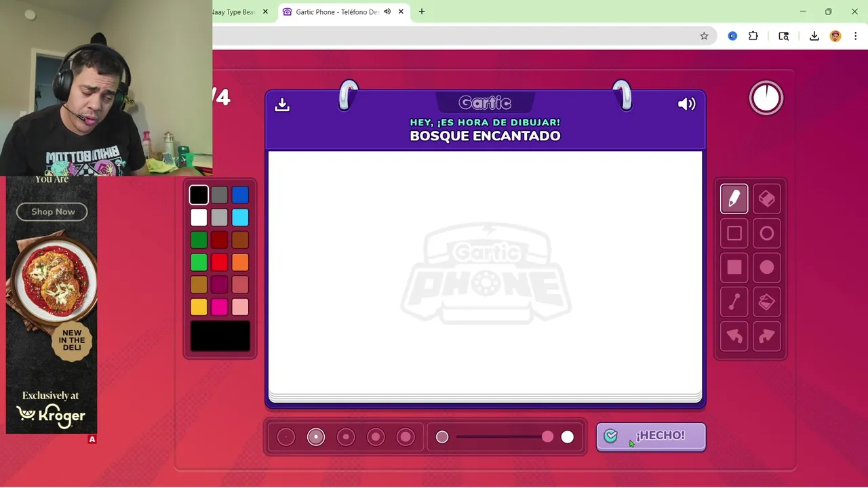Viewport: 868px width, 488px height.
Task: Pick the light pink color swatch
Action: click(240, 307)
